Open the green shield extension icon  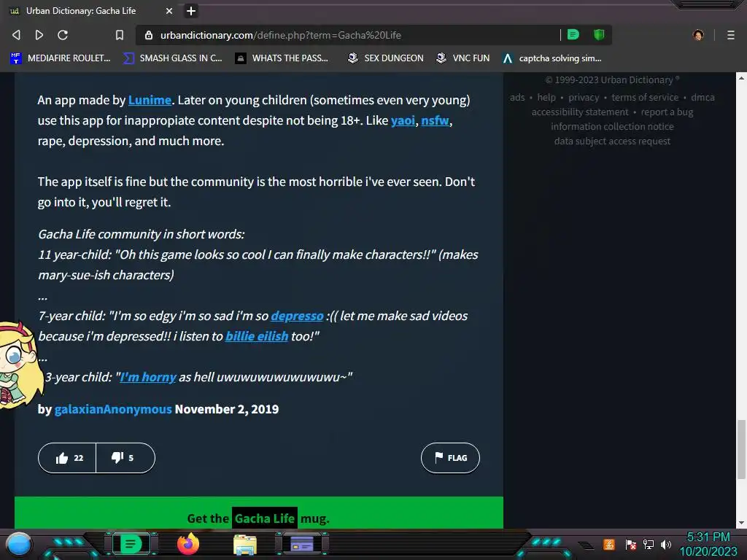599,34
